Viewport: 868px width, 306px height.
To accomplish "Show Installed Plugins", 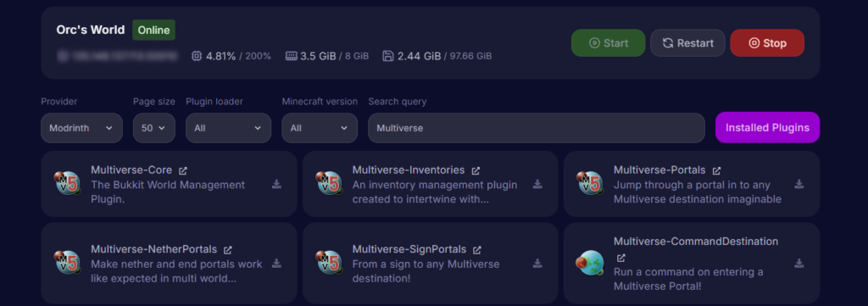I will pos(767,128).
